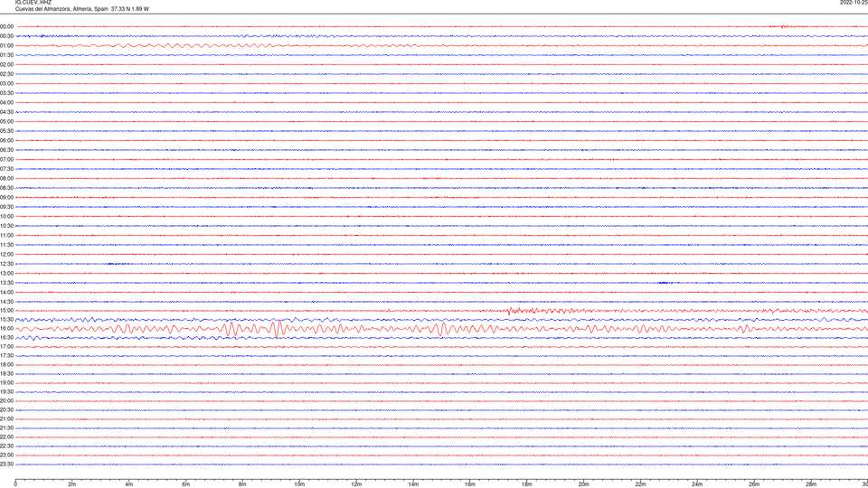Click the 10m tick label on axis
868x488 pixels.
pos(299,484)
